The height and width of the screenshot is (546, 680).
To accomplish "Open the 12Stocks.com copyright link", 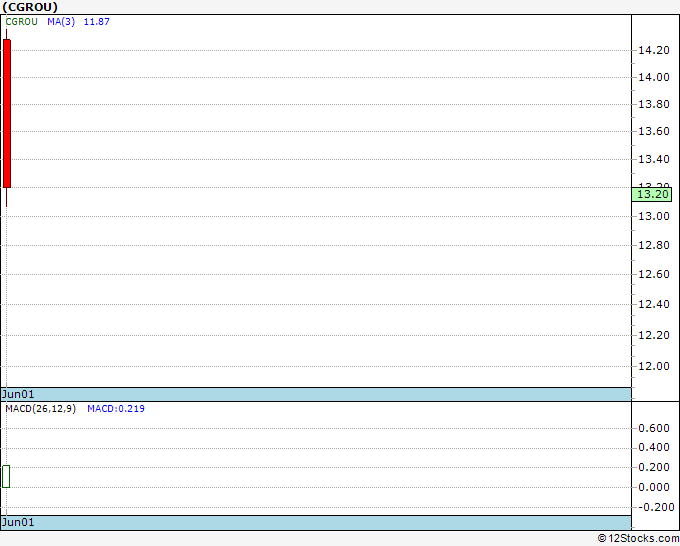I will point(638,538).
